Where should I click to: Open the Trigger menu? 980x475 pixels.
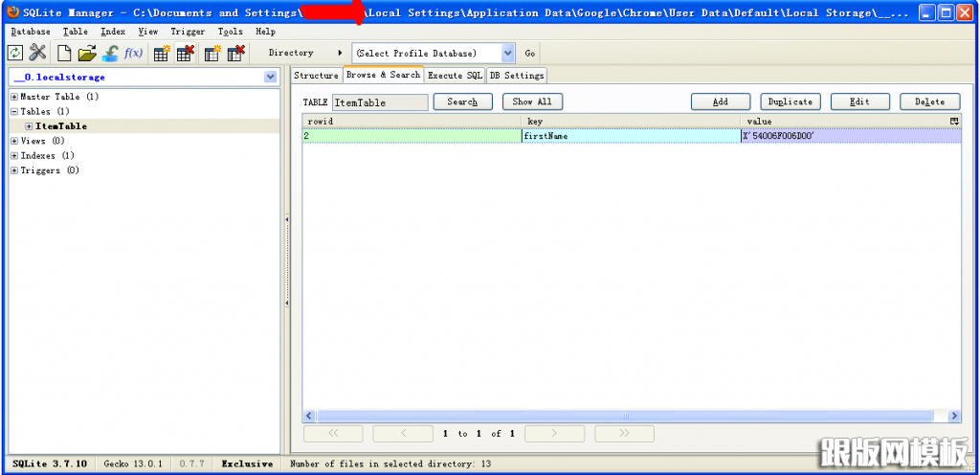point(188,32)
